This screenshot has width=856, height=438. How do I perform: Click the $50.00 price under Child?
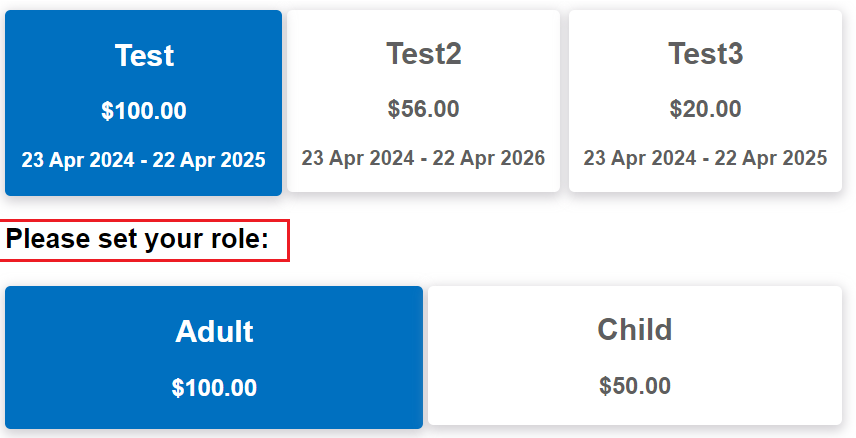coord(635,386)
